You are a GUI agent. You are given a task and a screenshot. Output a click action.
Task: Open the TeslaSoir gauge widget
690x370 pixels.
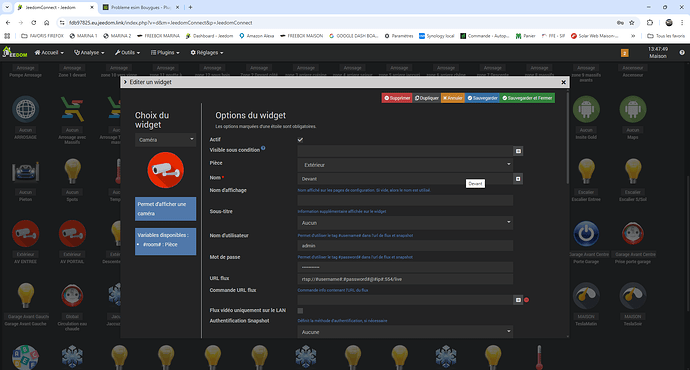pos(633,295)
